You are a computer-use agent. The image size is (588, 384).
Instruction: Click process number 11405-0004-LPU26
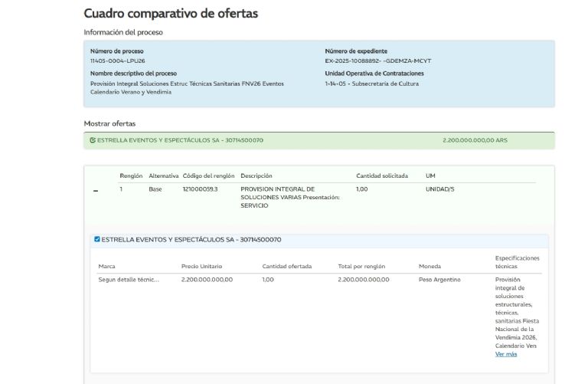pos(118,61)
